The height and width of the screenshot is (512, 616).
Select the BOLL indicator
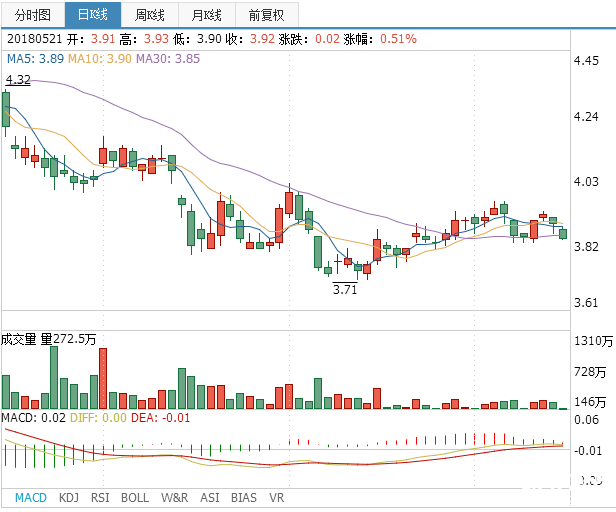pos(135,498)
